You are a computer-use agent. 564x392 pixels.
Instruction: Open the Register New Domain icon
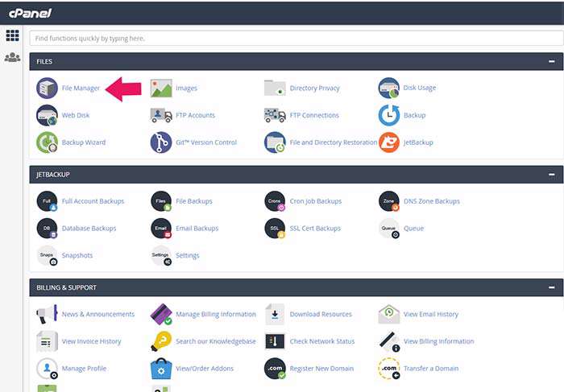[x=275, y=369]
